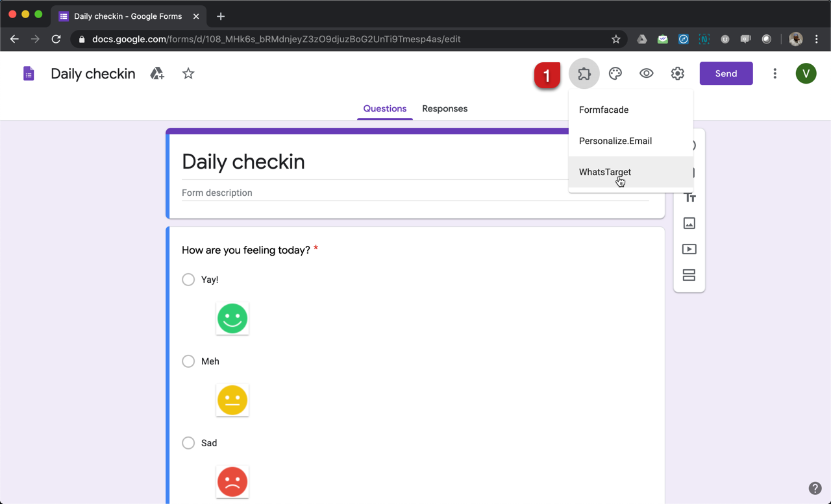
Task: Click the Add image icon in sidebar
Action: coord(689,223)
